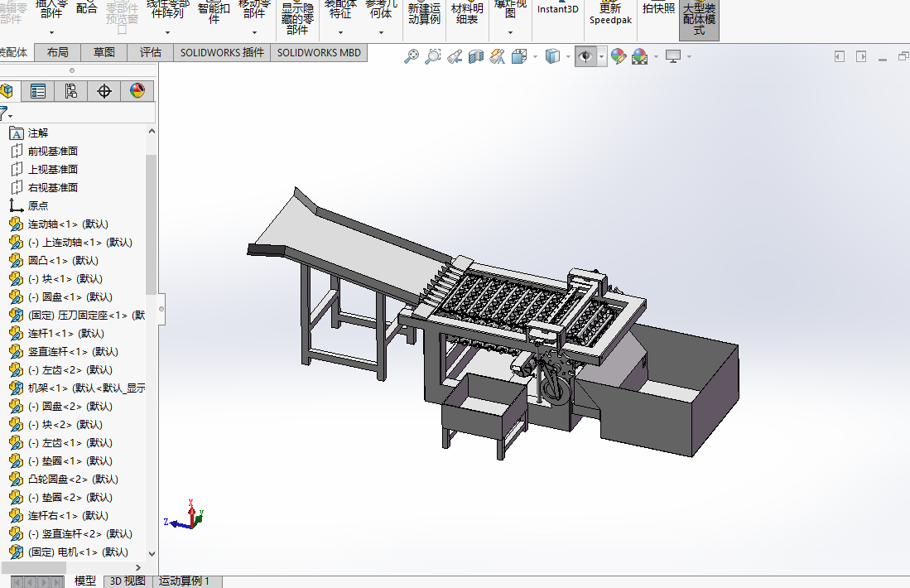Open the ConfigurationManager panel tab

71,91
